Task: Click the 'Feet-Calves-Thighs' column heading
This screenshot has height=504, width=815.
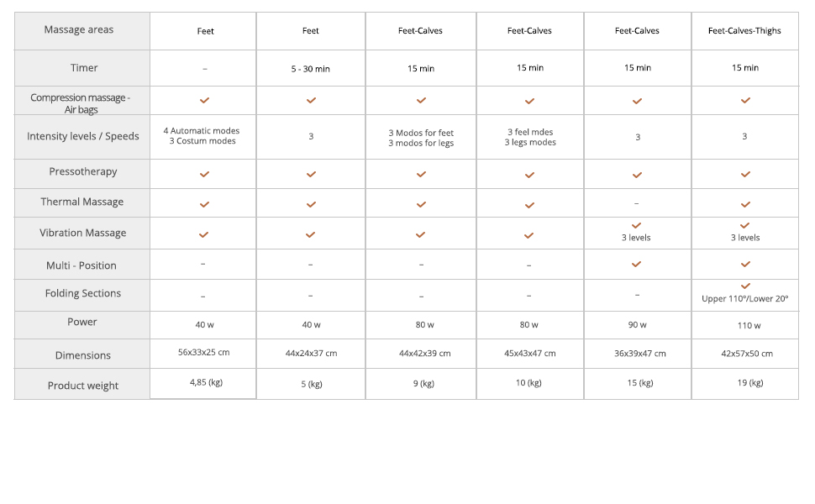Action: (744, 31)
